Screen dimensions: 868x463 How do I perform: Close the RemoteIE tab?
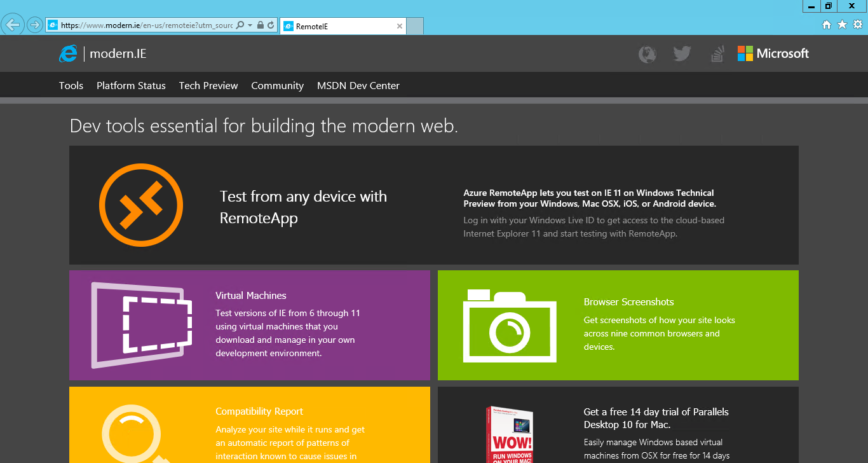coord(399,26)
